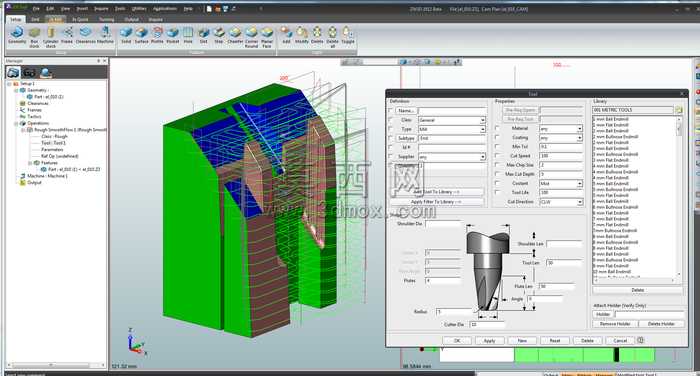The height and width of the screenshot is (376, 700).
Task: Click the New button in Tool dialog
Action: 522,340
